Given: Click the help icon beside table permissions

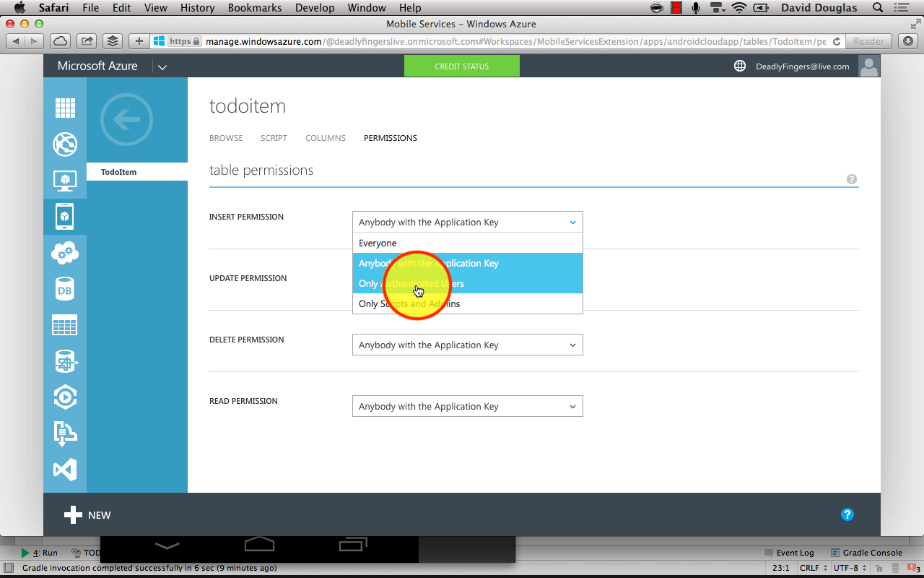Looking at the screenshot, I should pyautogui.click(x=852, y=179).
